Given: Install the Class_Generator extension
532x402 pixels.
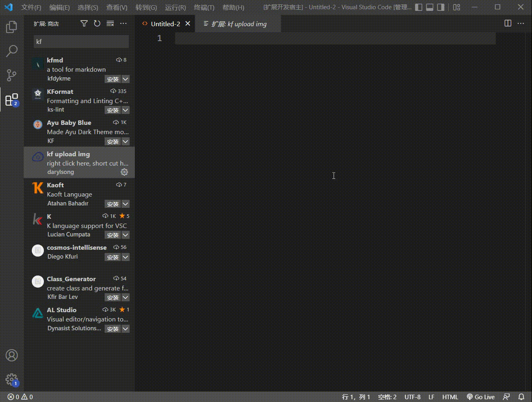Looking at the screenshot, I should pyautogui.click(x=113, y=297).
